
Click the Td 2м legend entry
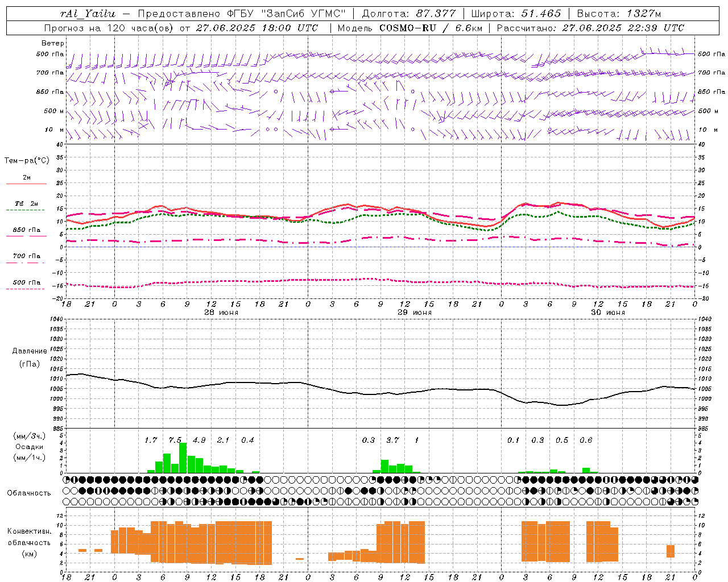26,203
